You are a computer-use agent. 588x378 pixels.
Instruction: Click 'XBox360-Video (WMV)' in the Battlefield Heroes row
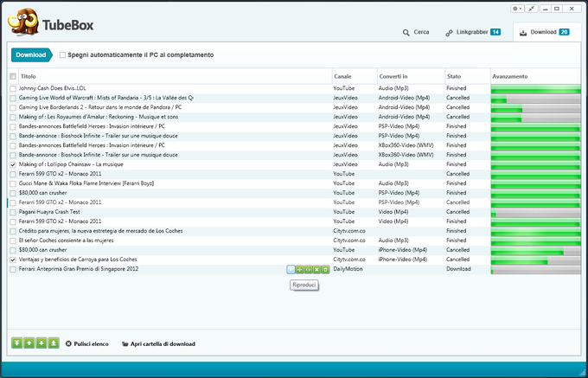(406, 145)
